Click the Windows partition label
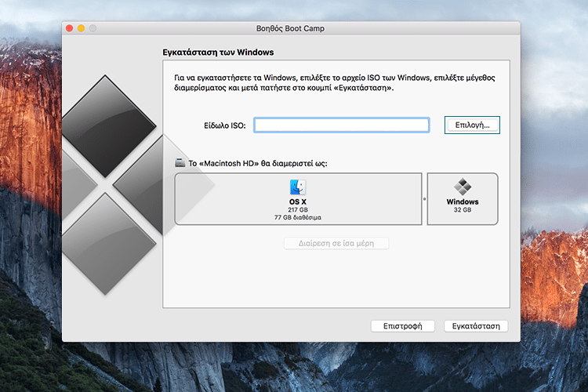This screenshot has height=392, width=588. point(463,201)
